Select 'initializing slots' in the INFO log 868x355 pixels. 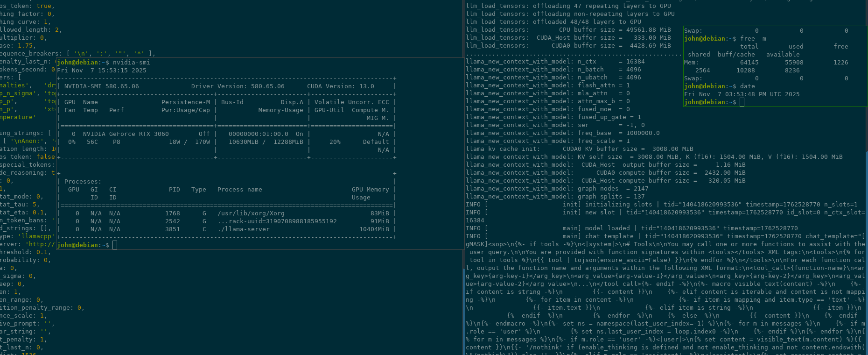coord(619,205)
